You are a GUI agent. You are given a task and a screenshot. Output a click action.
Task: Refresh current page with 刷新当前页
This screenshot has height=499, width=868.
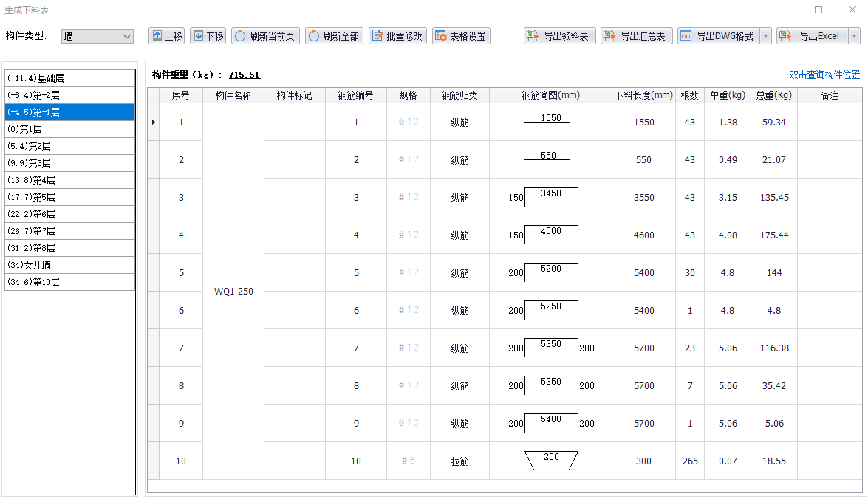click(265, 36)
